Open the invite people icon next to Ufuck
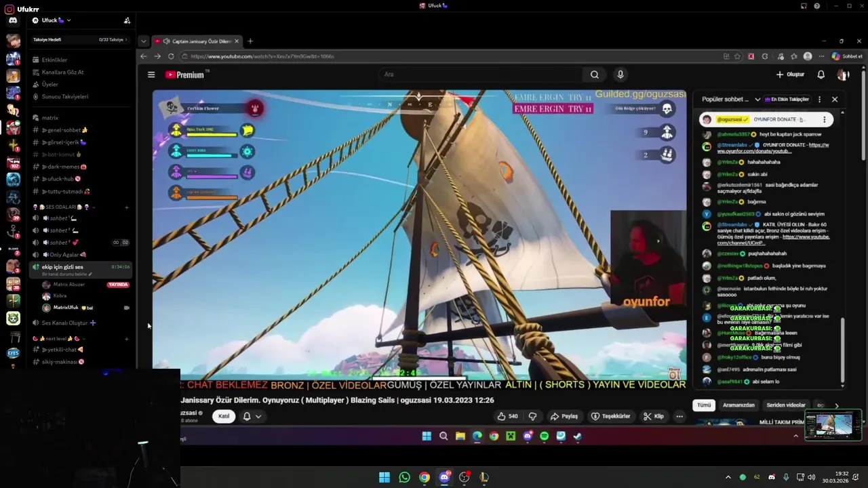Screen dimensions: 868x488 tap(127, 20)
